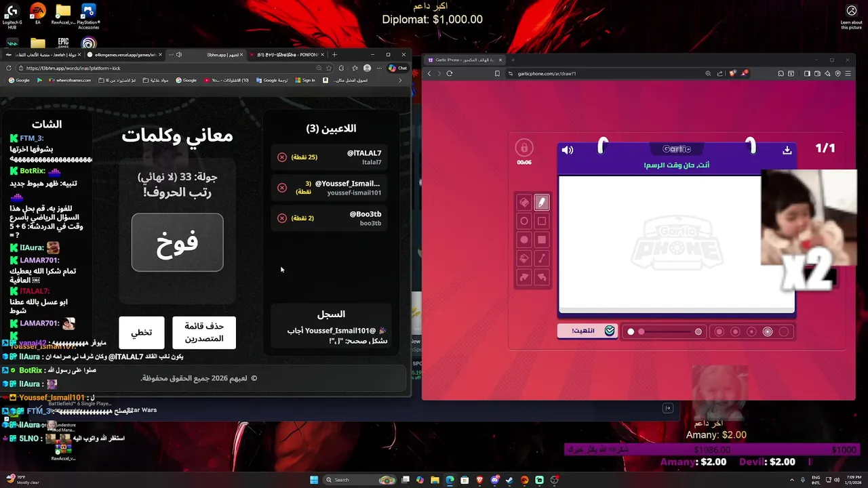Select the line drawing tool
Image resolution: width=868 pixels, height=488 pixels.
542,258
